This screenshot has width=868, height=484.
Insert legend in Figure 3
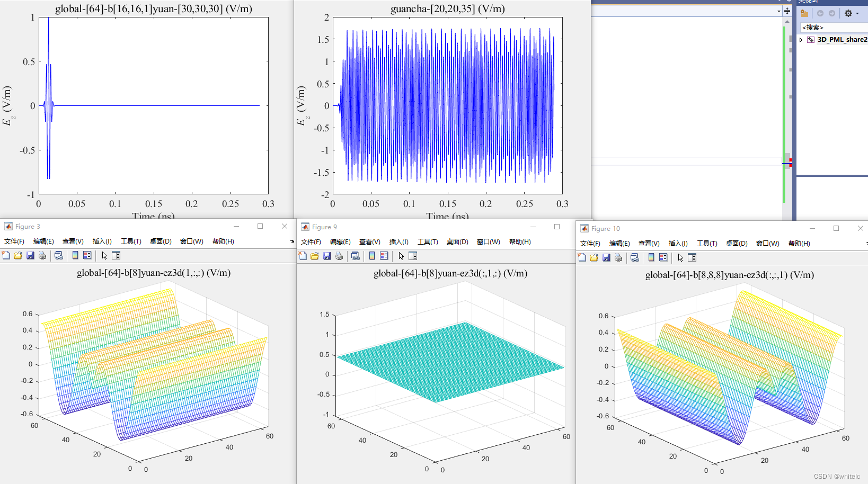tap(87, 255)
